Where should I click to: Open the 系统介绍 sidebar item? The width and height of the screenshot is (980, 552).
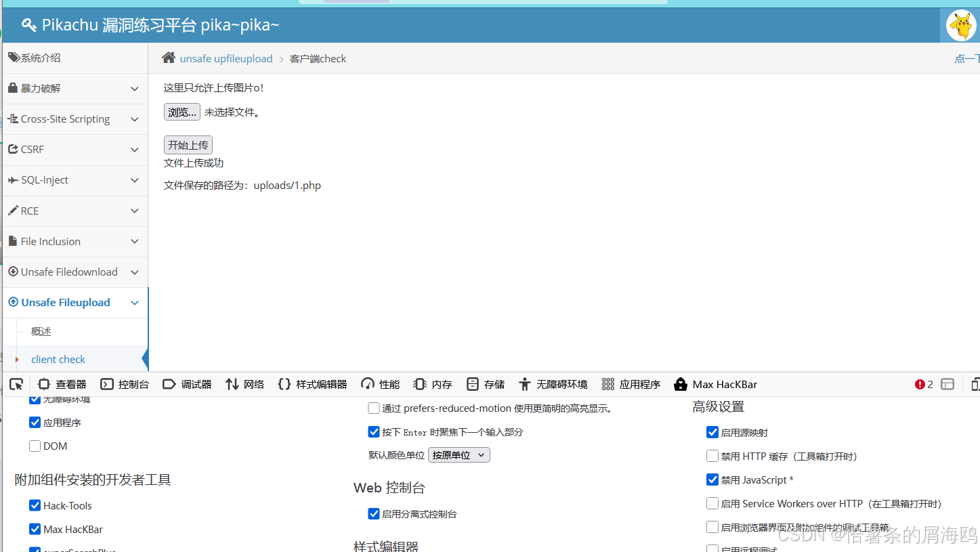tap(75, 58)
